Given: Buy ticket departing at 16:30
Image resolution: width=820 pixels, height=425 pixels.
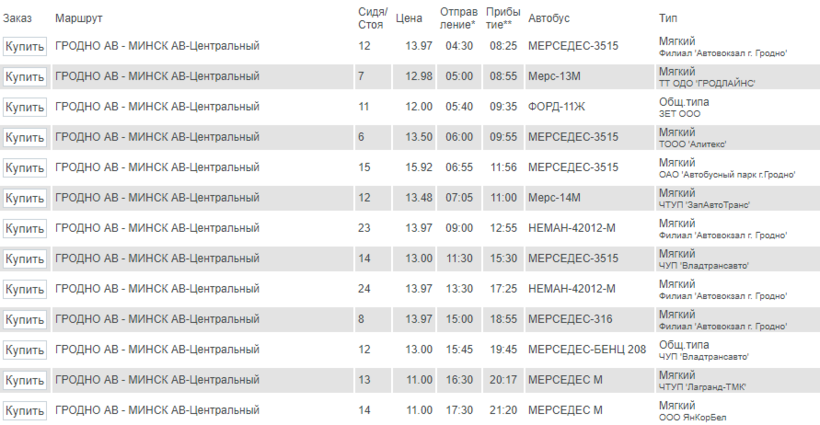Looking at the screenshot, I should coord(25,381).
